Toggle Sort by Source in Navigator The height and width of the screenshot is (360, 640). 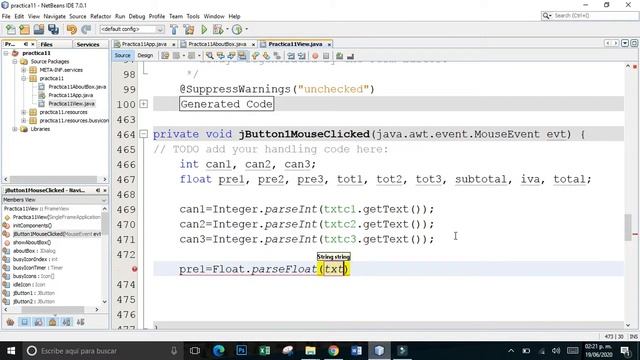tap(80, 322)
